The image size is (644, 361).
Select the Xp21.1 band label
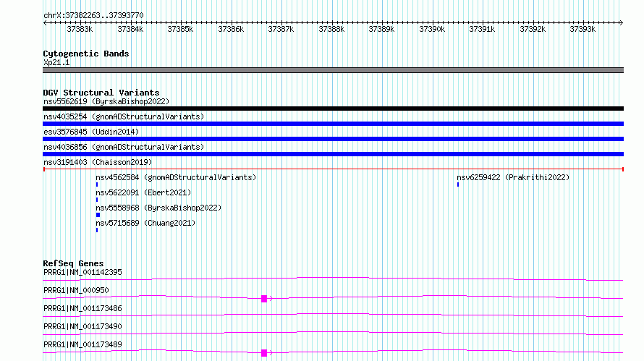[x=56, y=62]
